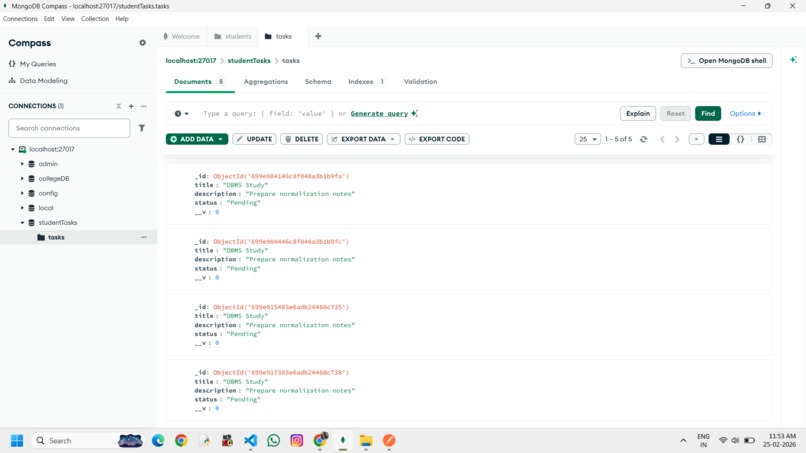
Task: Open Postman from taskbar
Action: (x=389, y=441)
